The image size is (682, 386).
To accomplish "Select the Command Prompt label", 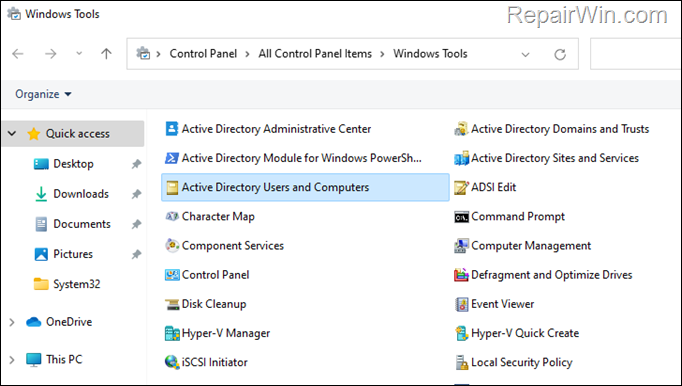I will [x=518, y=217].
